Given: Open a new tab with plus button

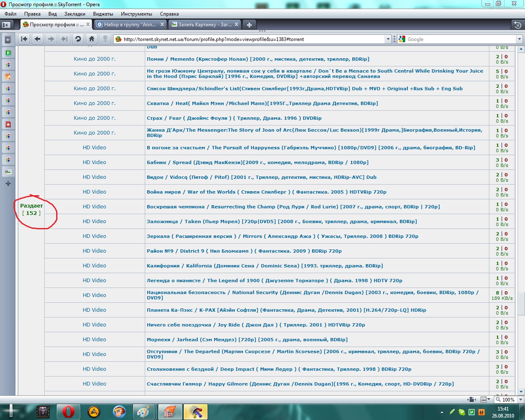Looking at the screenshot, I should [249, 25].
